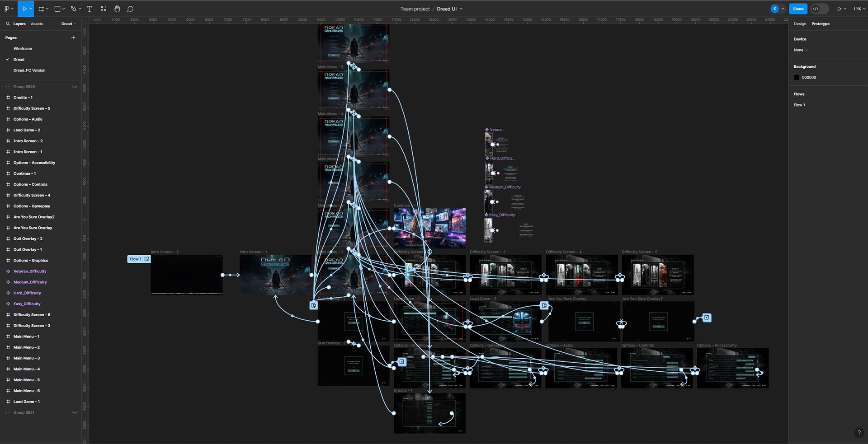Open the Figma main menu icon

(6, 9)
